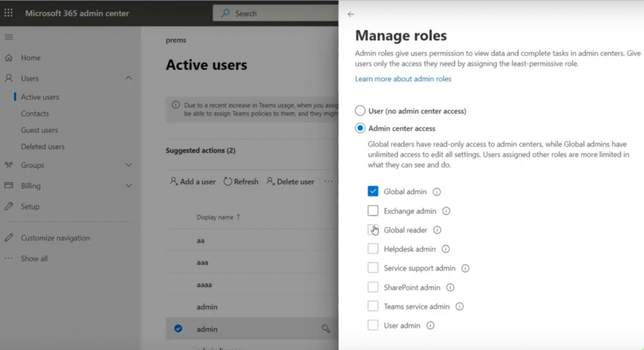Collapse navigation with the hamburger menu icon

pyautogui.click(x=9, y=37)
